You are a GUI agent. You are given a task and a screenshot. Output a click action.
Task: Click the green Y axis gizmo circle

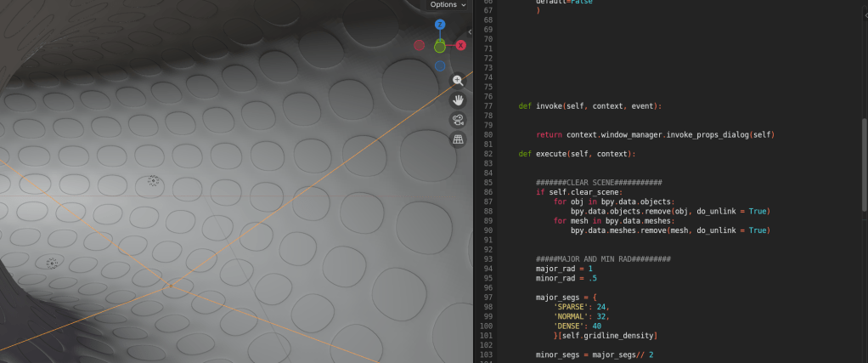click(x=440, y=46)
